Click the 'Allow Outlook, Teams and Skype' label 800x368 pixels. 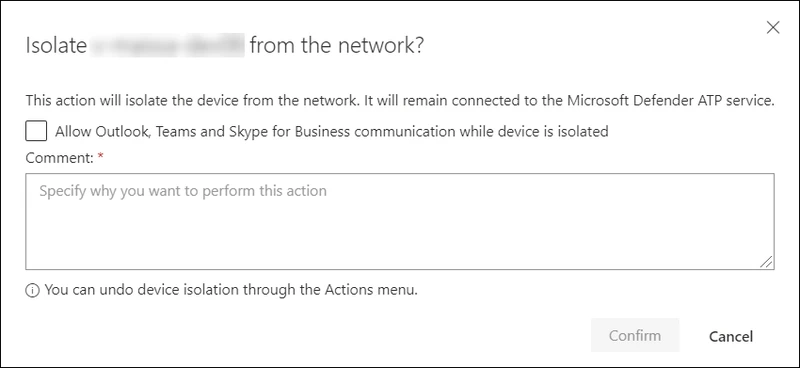(332, 132)
